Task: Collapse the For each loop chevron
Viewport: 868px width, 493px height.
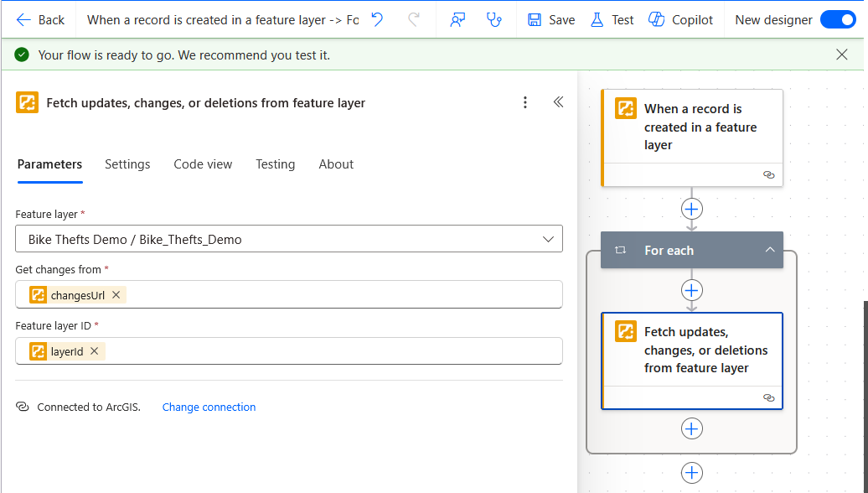Action: [x=770, y=250]
